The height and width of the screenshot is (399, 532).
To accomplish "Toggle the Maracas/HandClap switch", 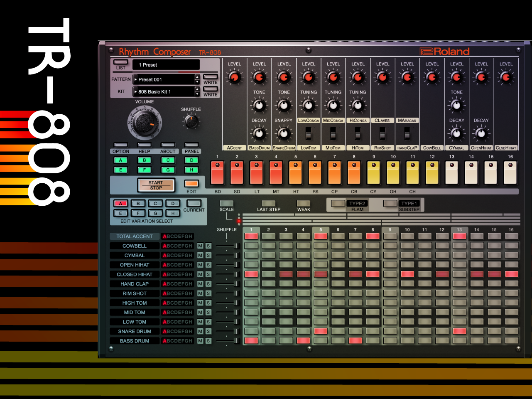I will (407, 133).
